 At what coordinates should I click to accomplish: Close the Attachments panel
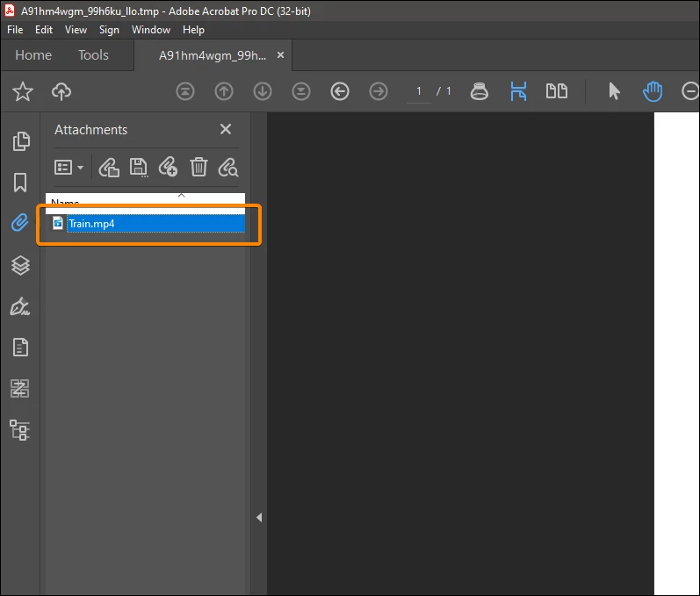[x=226, y=129]
